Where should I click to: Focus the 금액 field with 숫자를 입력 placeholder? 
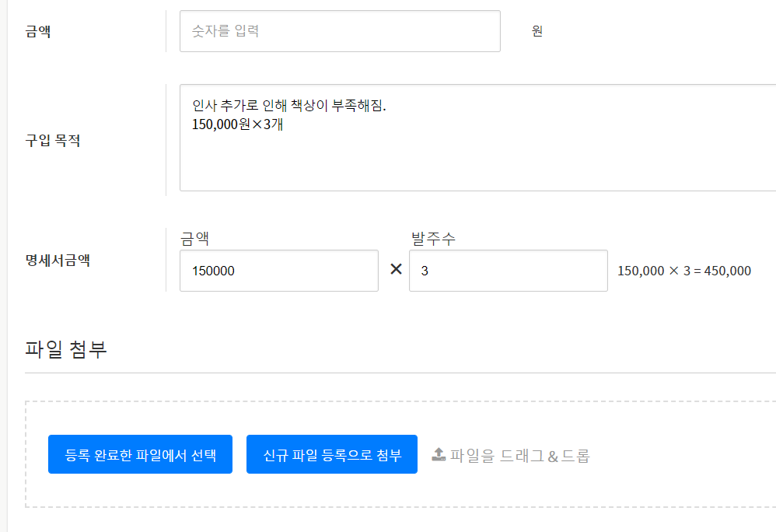[x=340, y=31]
